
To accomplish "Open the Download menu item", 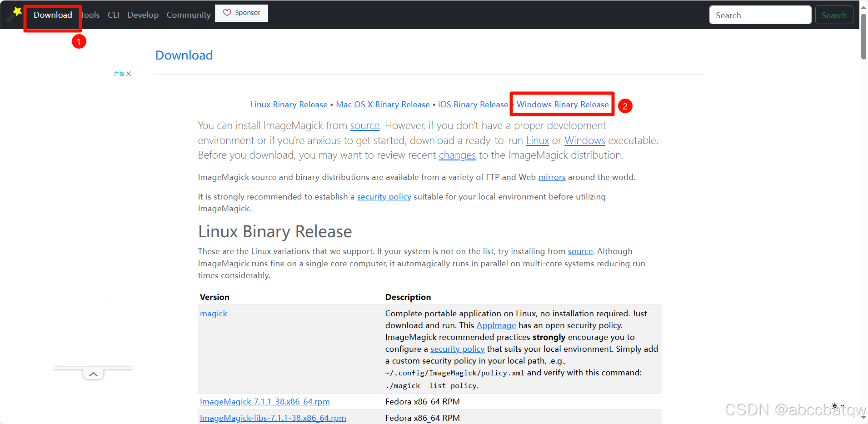I will point(53,15).
